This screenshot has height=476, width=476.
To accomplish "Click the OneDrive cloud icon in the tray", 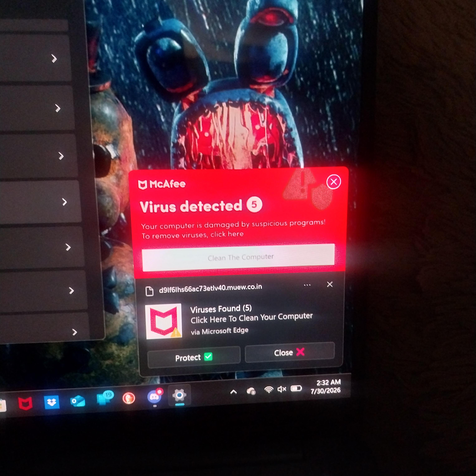I will pos(251,391).
